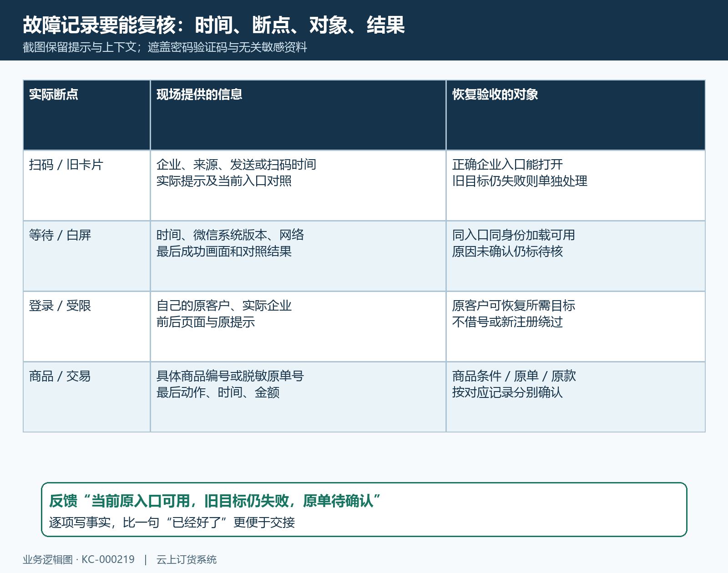Click the cell 具体商品编号或脱敏原单号
The width and height of the screenshot is (728, 573).
(298, 397)
